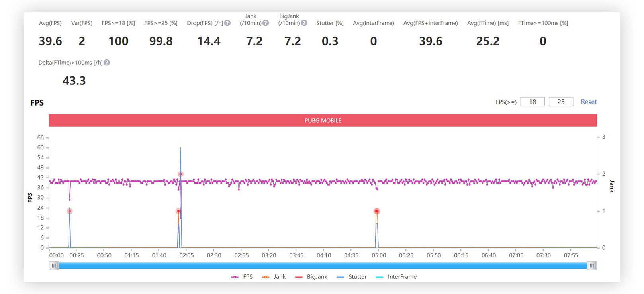
Task: Click the 02:05 time axis label
Action: 186,255
